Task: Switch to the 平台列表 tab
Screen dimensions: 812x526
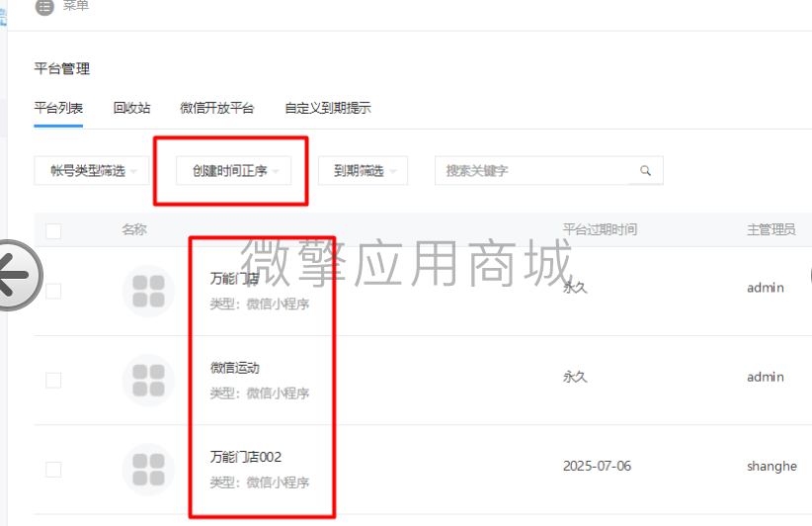Action: click(x=58, y=108)
